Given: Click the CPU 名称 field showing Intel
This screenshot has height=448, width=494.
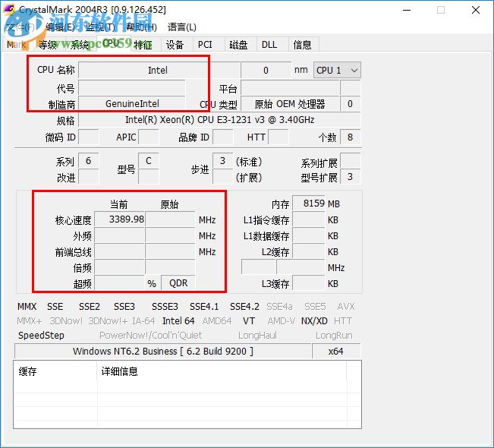Looking at the screenshot, I should click(x=159, y=70).
